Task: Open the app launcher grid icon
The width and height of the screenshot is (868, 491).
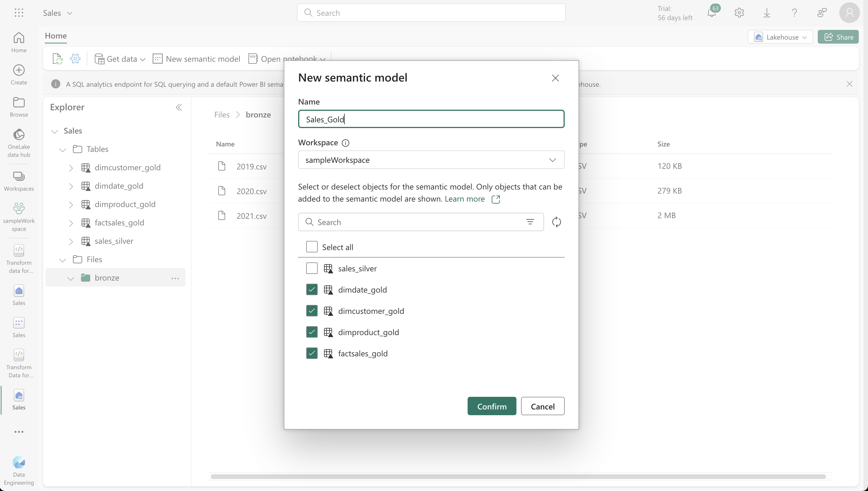Action: [19, 13]
